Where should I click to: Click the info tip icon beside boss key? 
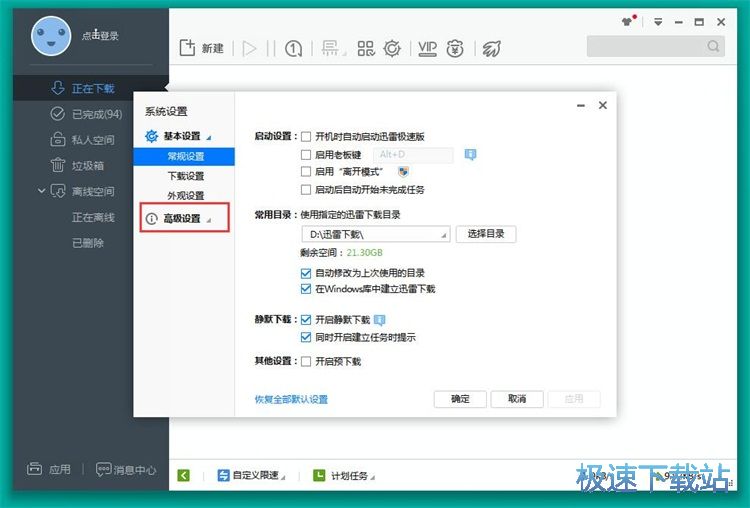[470, 155]
